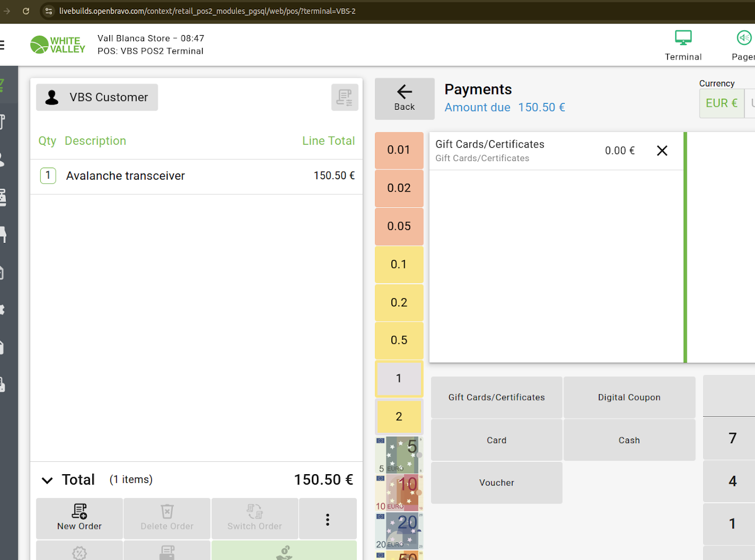Viewport: 755px width, 560px height.
Task: Choose the Card payment method
Action: [x=496, y=440]
